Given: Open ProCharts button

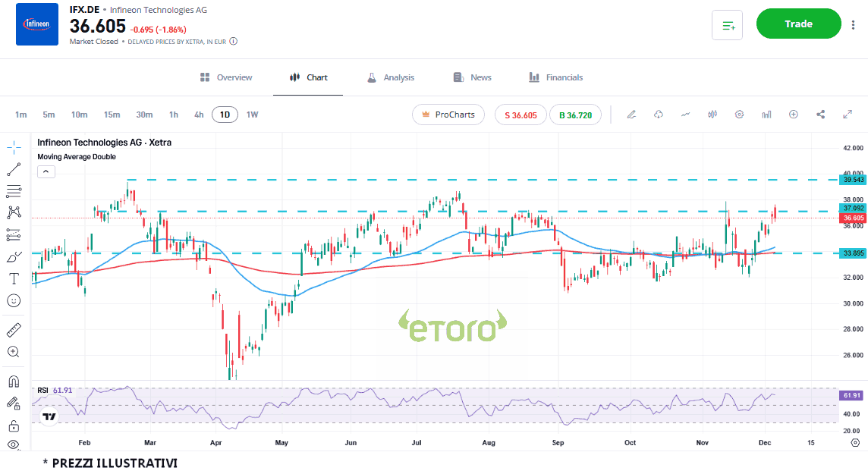Looking at the screenshot, I should 448,115.
